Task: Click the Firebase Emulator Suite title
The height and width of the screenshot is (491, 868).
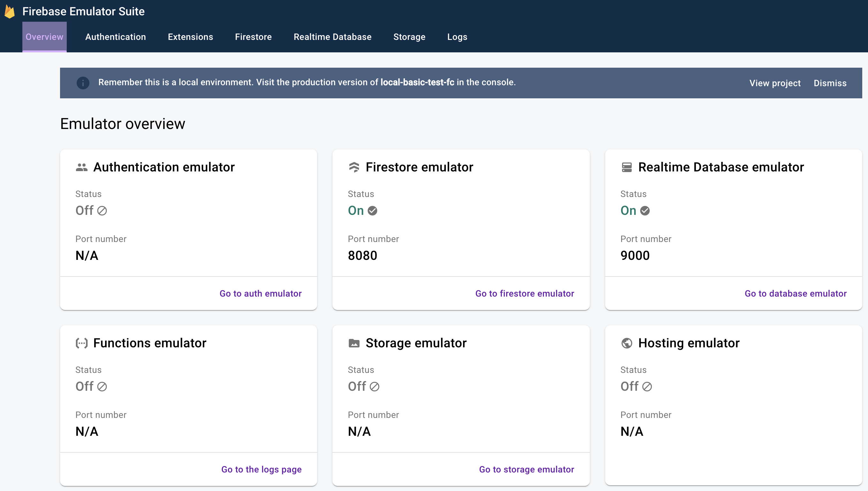Action: pos(83,11)
